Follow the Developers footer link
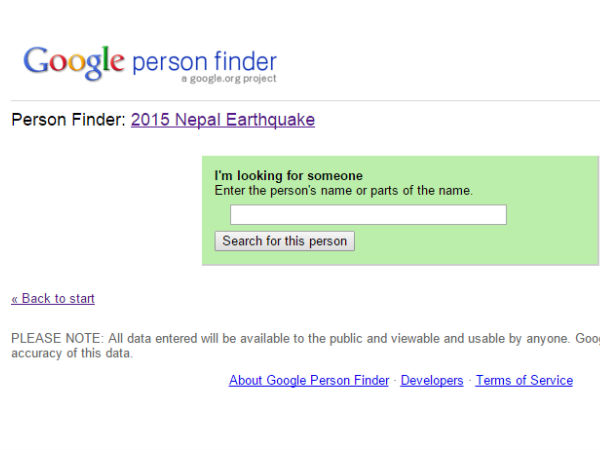 (x=432, y=380)
